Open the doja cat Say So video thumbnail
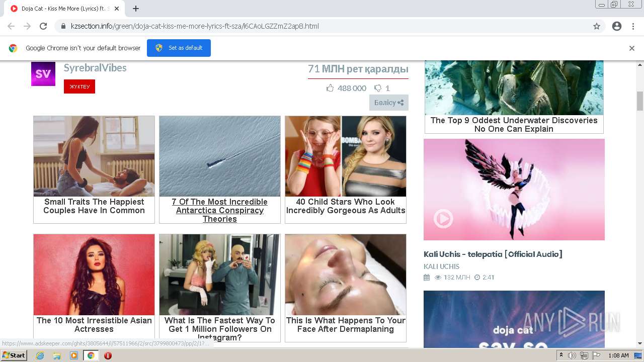This screenshot has width=644, height=362. (x=514, y=319)
